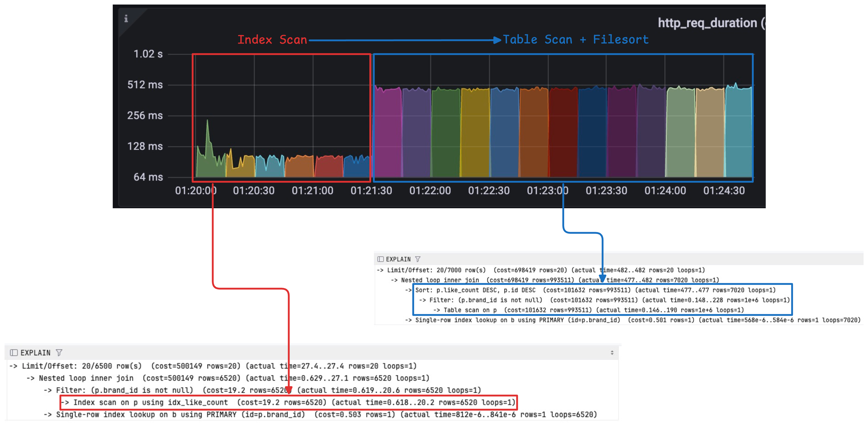Click the column icon beside upper EXPLAIN label
868x431 pixels.
[380, 259]
